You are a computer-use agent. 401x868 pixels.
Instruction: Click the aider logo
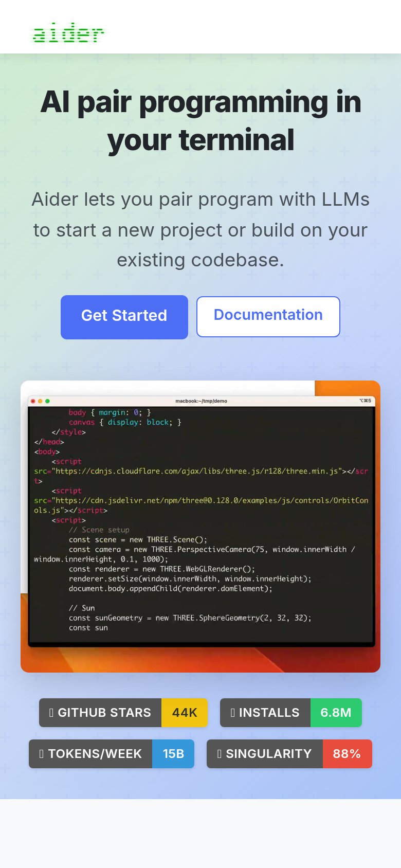(x=68, y=32)
